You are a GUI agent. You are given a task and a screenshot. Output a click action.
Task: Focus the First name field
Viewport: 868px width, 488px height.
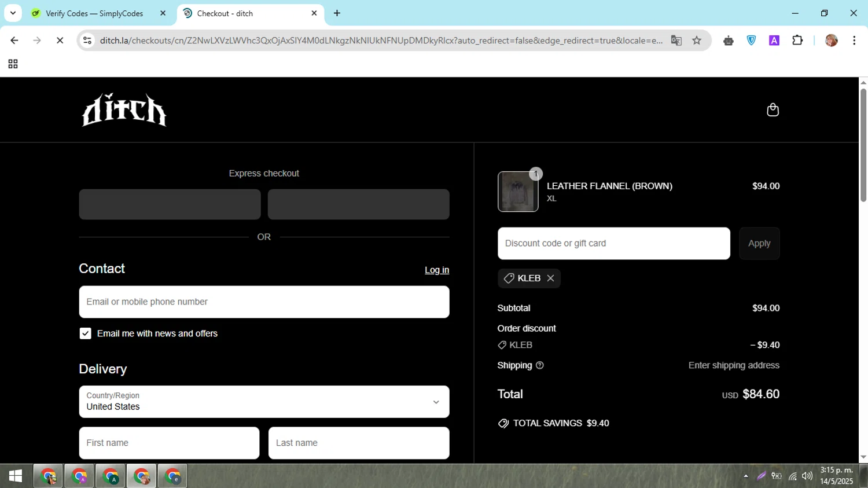169,443
